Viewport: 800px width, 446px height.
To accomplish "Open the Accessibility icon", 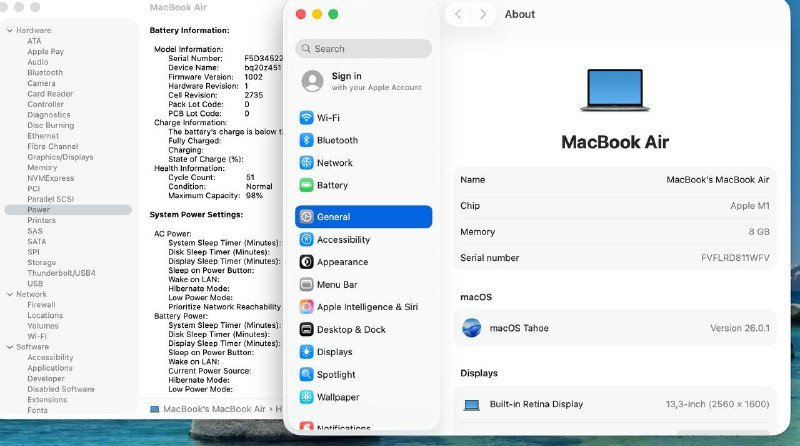I will pyautogui.click(x=306, y=239).
